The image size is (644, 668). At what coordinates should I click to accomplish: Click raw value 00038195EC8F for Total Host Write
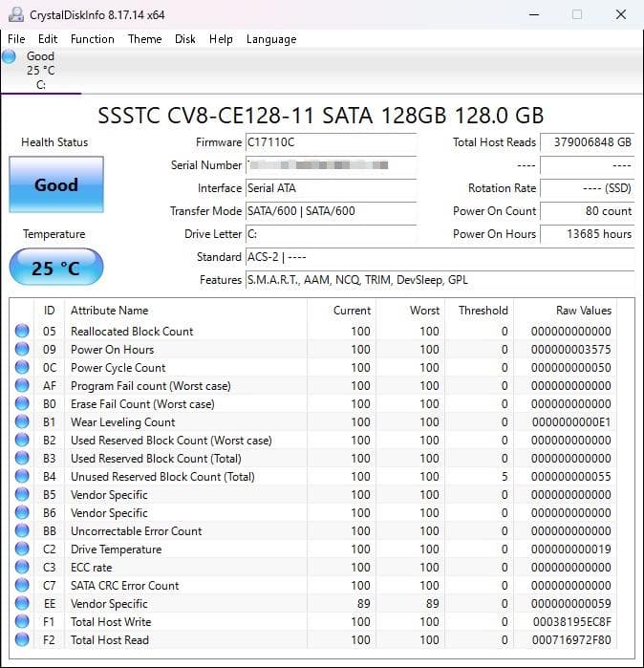572,622
